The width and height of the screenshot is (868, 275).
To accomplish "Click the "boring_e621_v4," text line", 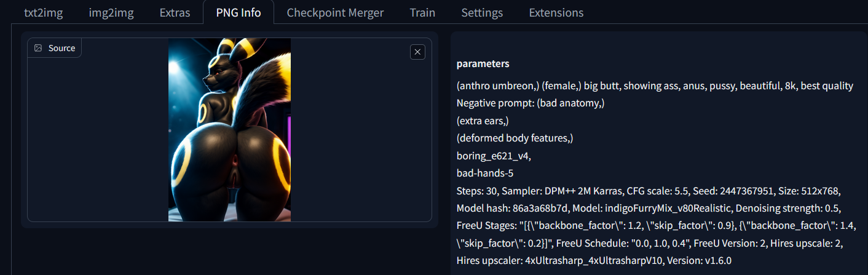I will (494, 156).
